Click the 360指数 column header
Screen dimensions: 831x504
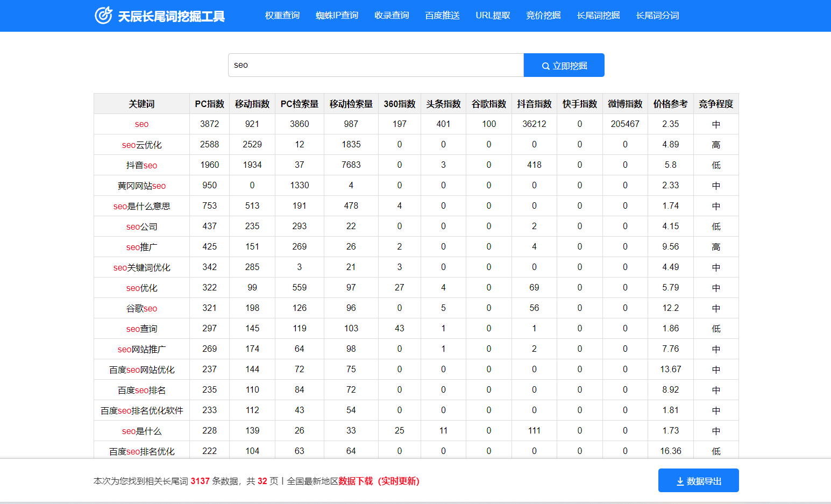pyautogui.click(x=400, y=104)
